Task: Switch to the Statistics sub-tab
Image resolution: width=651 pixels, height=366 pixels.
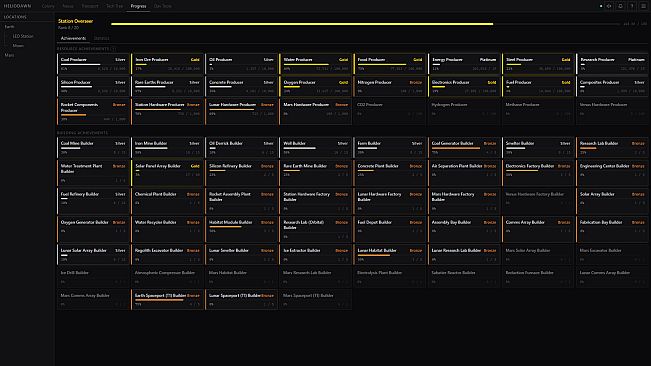Action: (x=101, y=38)
